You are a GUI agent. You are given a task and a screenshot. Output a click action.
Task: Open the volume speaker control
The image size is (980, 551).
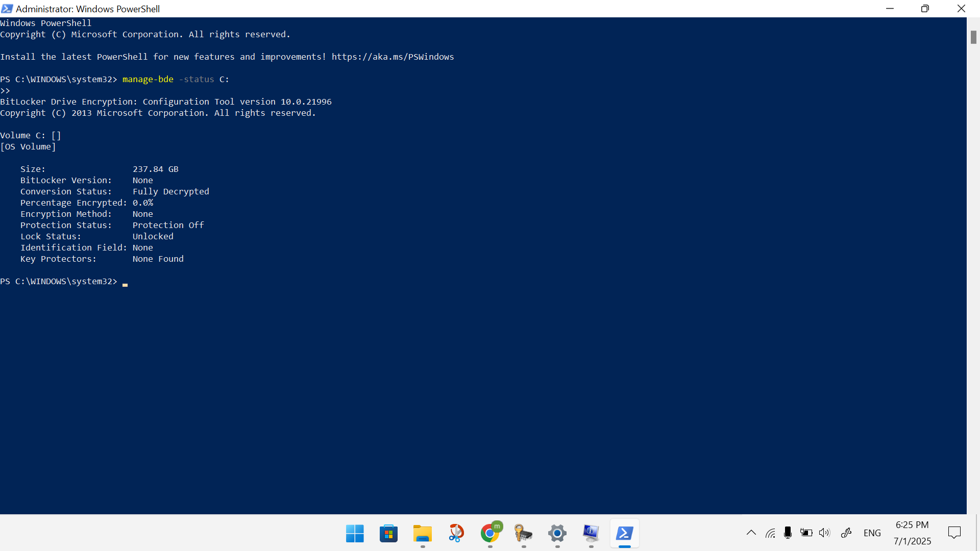pyautogui.click(x=824, y=533)
